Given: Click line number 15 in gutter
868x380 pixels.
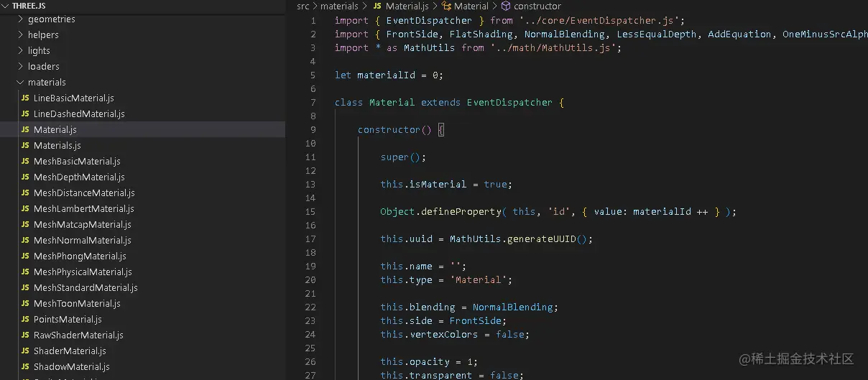Looking at the screenshot, I should 310,211.
